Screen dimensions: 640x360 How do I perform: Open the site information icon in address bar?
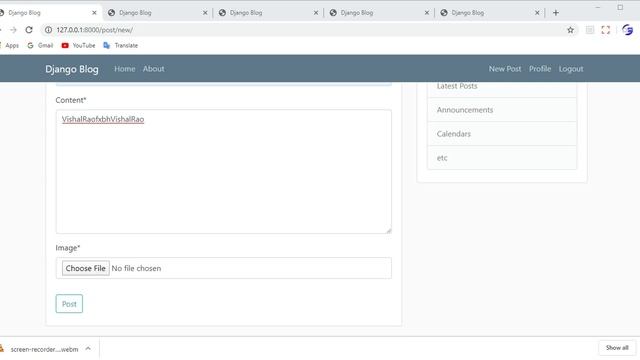(48, 30)
